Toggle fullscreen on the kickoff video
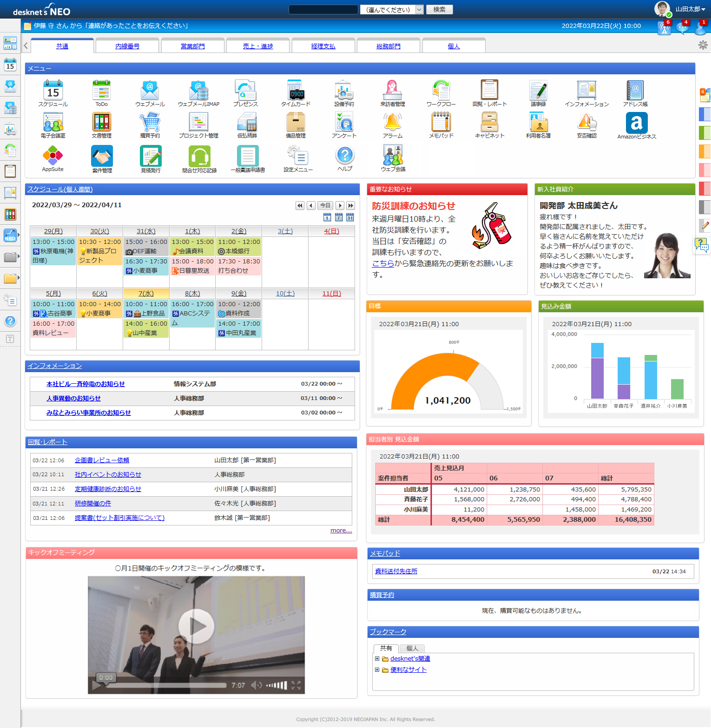 click(296, 685)
